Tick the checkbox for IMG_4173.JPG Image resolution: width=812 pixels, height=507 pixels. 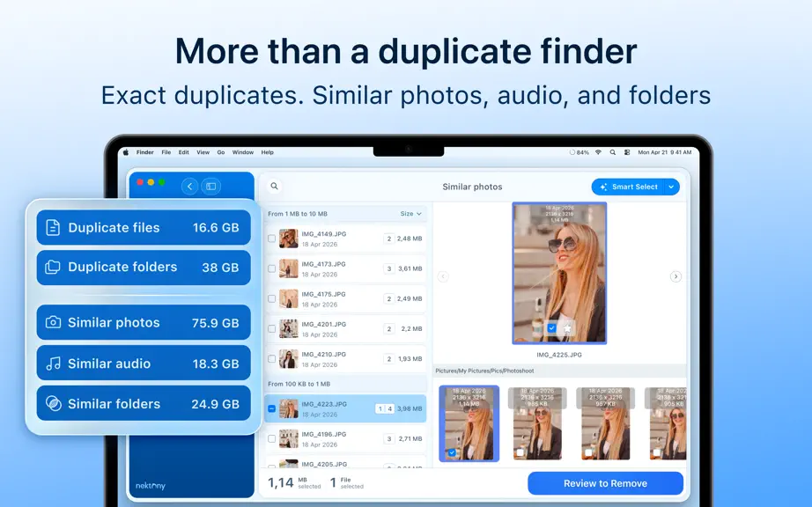click(271, 268)
